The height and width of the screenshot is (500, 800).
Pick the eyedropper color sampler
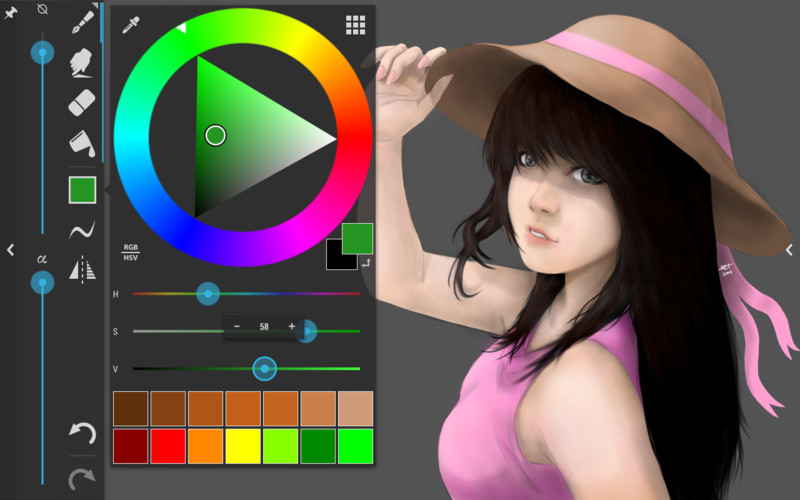coord(131,24)
